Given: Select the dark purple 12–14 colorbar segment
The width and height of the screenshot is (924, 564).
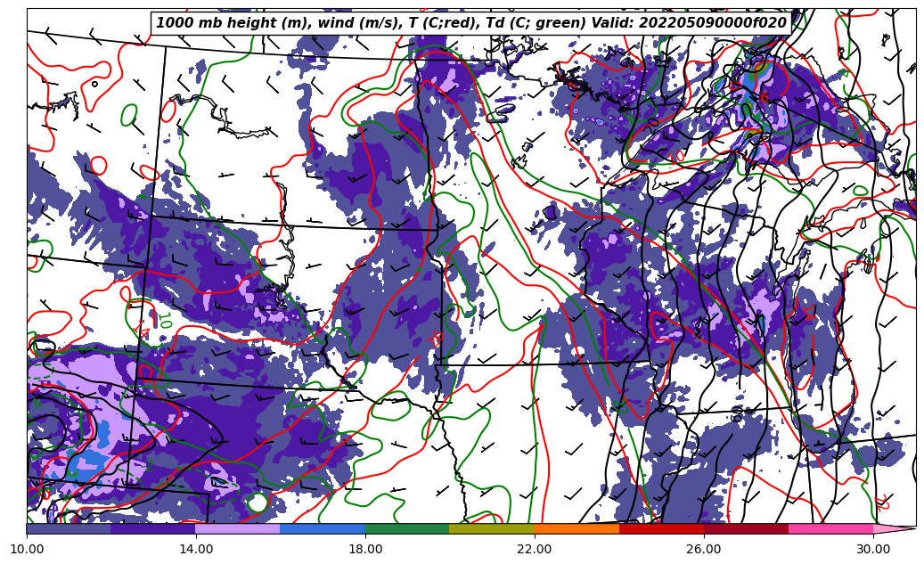Looking at the screenshot, I should tap(153, 528).
